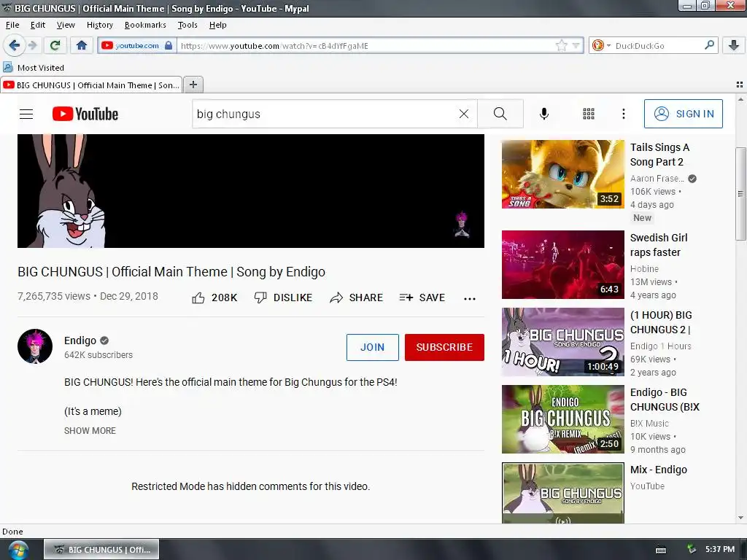Open the YouTube apps grid icon

589,114
